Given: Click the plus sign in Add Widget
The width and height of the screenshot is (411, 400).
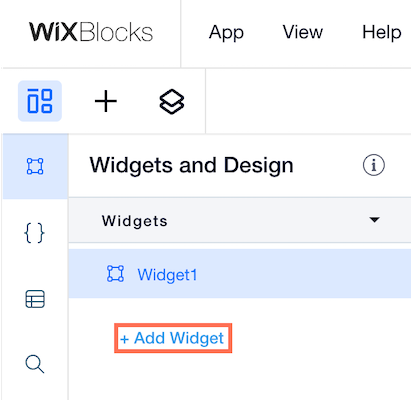Looking at the screenshot, I should click(125, 339).
